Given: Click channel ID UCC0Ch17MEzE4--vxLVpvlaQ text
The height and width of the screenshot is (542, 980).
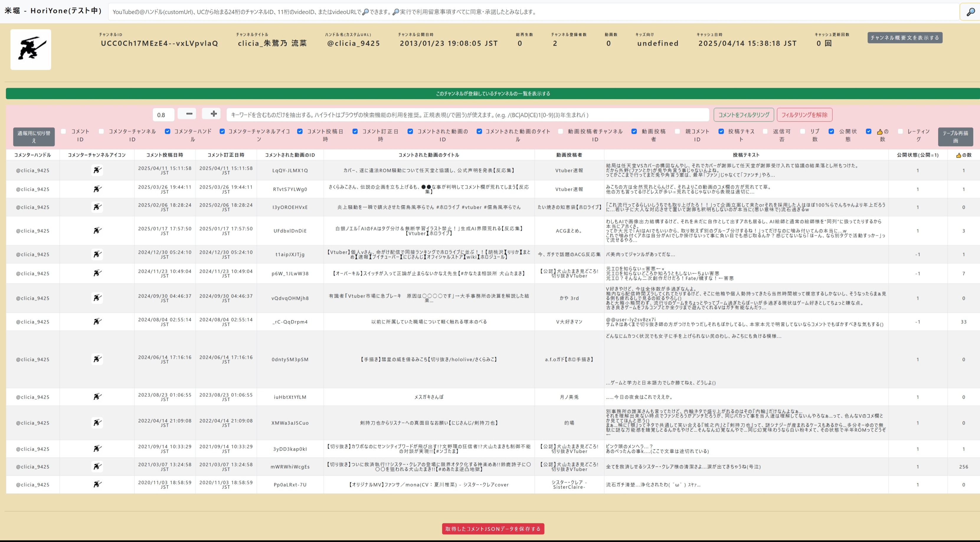Looking at the screenshot, I should (159, 43).
